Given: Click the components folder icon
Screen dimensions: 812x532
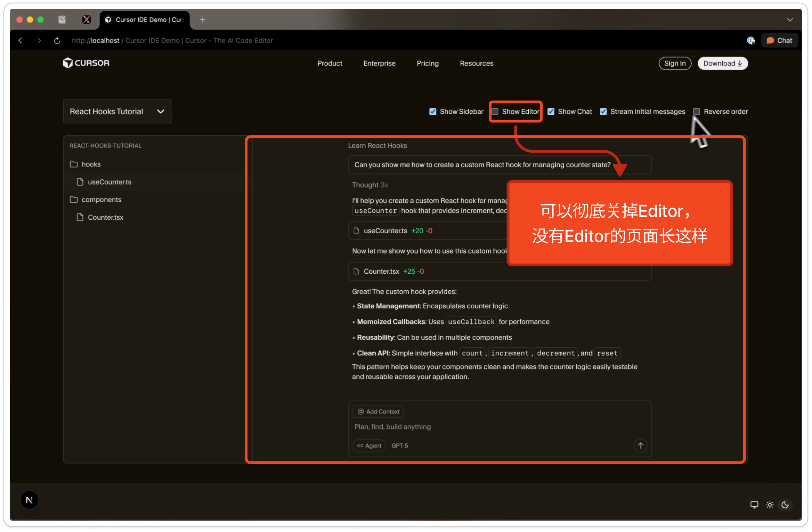Looking at the screenshot, I should pos(74,200).
